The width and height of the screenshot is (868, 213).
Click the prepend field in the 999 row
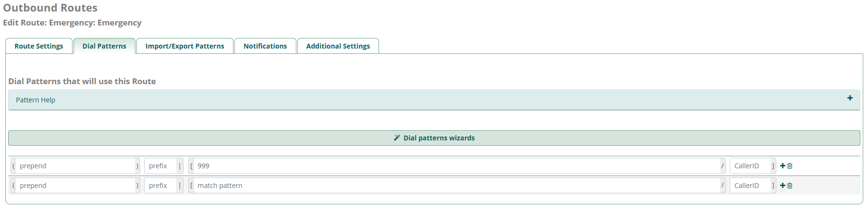[x=75, y=166]
